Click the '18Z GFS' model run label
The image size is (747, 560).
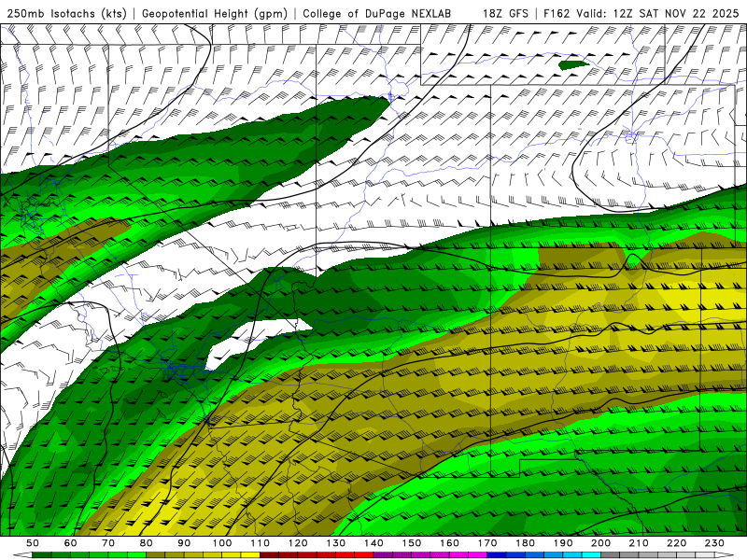pos(505,14)
